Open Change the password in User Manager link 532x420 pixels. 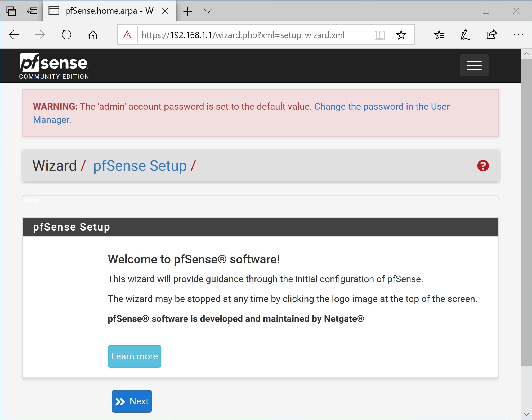coord(381,106)
